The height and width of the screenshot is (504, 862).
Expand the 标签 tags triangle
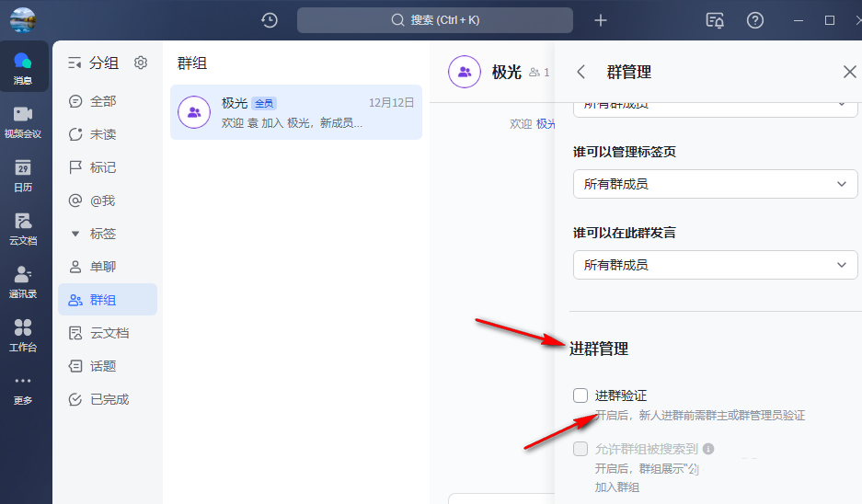click(x=75, y=234)
